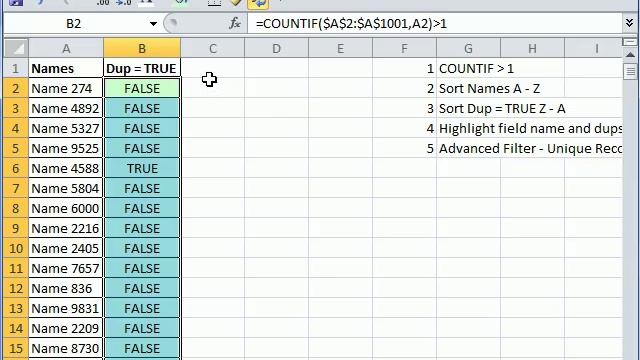Click the vertical scrollbar thumb
This screenshot has height=360, width=640.
click(x=630, y=71)
